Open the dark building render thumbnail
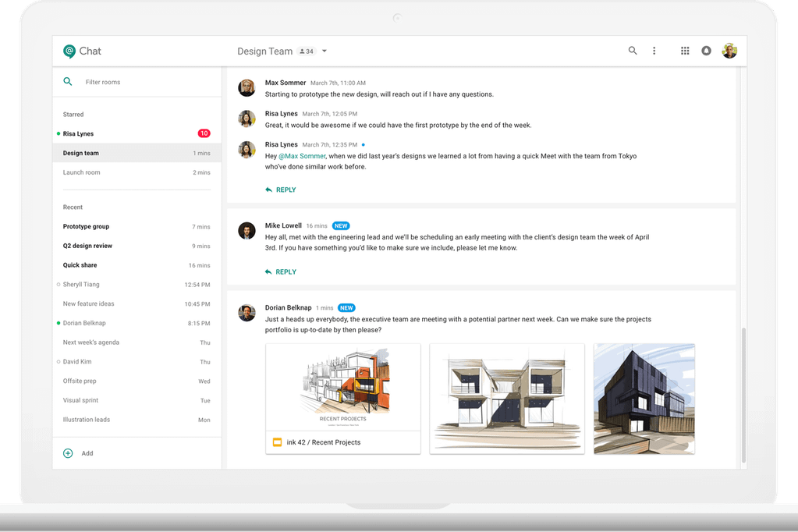The height and width of the screenshot is (532, 798). pyautogui.click(x=644, y=398)
